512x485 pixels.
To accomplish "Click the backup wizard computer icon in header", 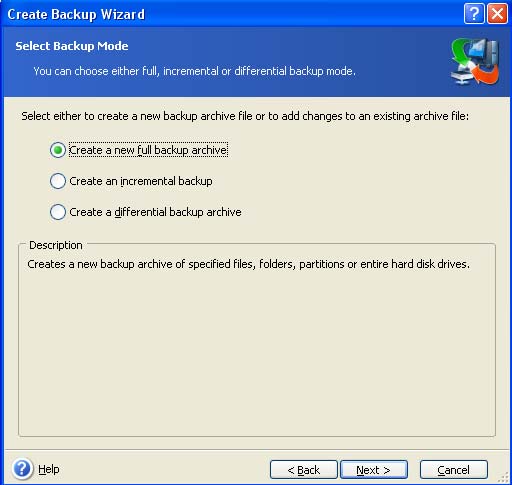I will click(x=475, y=62).
